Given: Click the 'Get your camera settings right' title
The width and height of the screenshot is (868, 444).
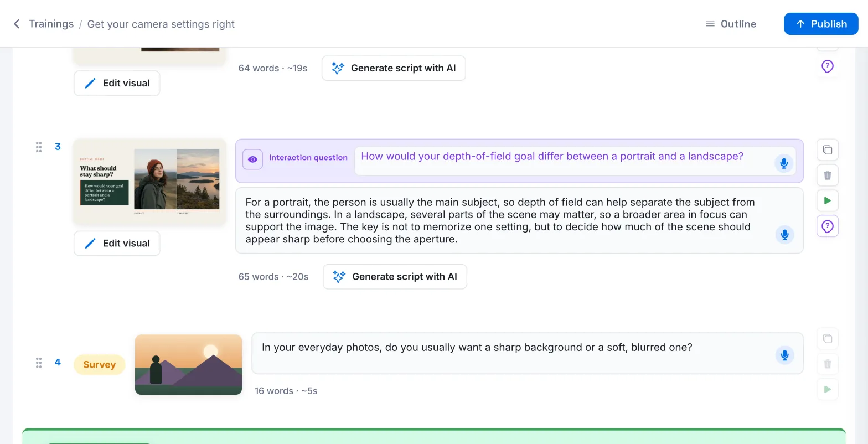Looking at the screenshot, I should point(161,24).
